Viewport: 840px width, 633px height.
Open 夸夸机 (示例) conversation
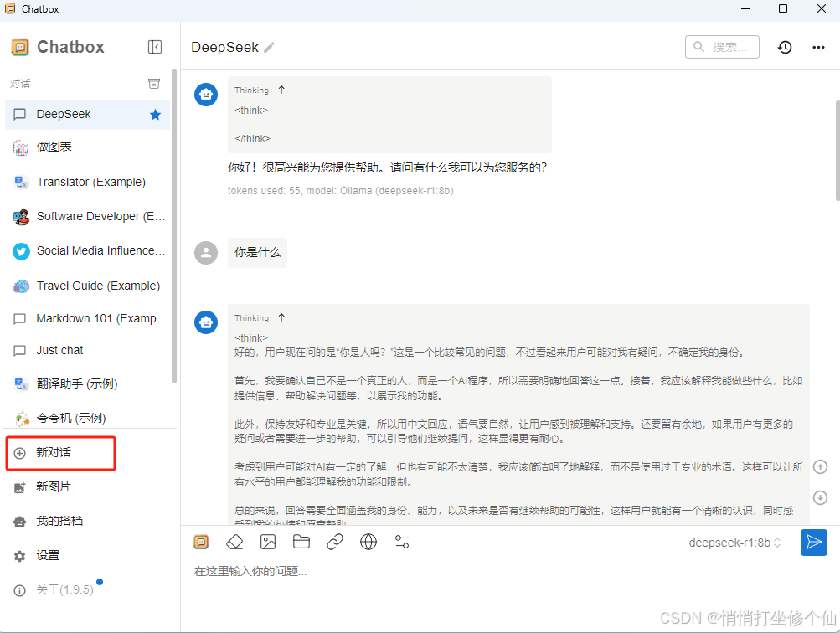coord(87,418)
